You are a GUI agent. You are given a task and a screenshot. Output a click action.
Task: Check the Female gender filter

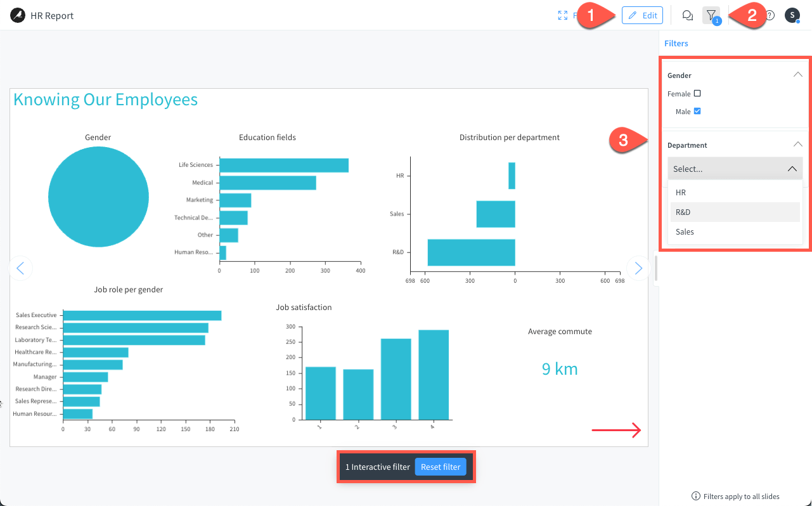click(x=697, y=94)
